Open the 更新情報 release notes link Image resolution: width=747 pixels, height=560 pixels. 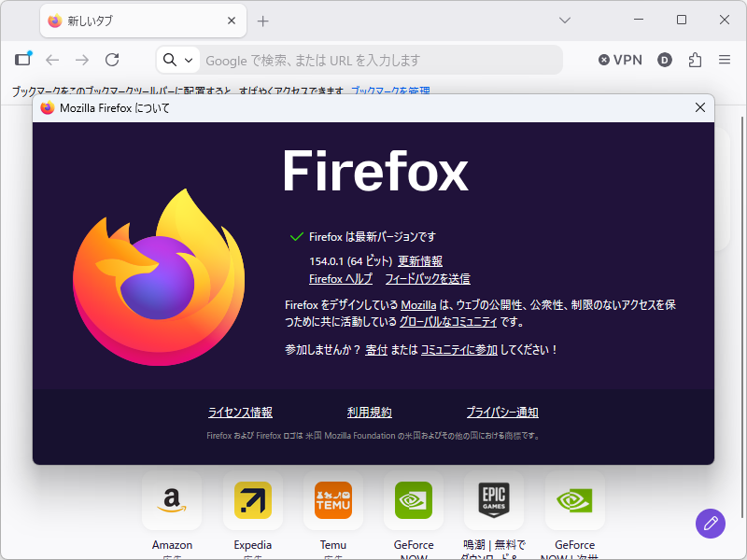[420, 261]
